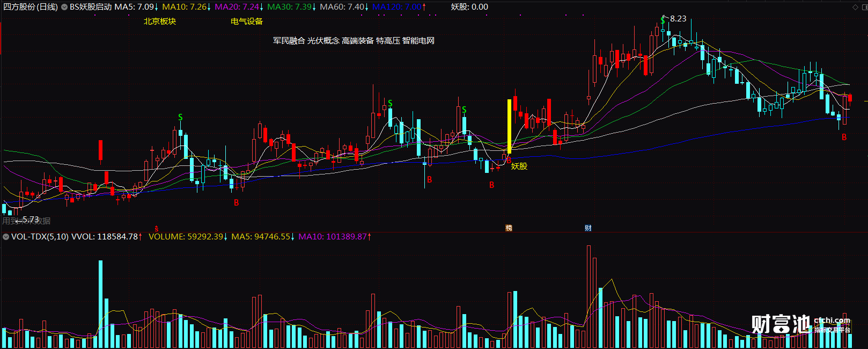The width and height of the screenshot is (868, 349).
Task: Click the 妖股 yellow label beside yellow bar
Action: [519, 166]
